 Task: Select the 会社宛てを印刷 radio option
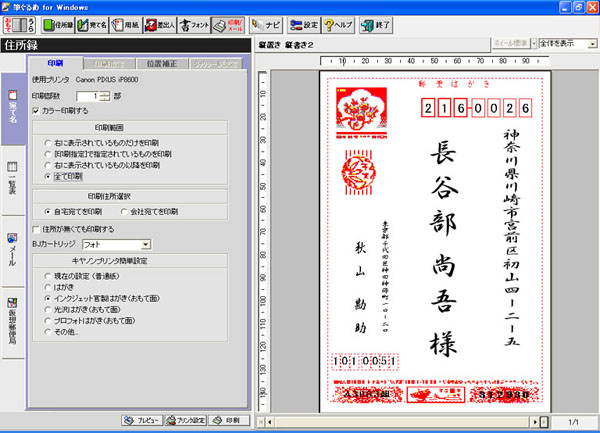(123, 212)
